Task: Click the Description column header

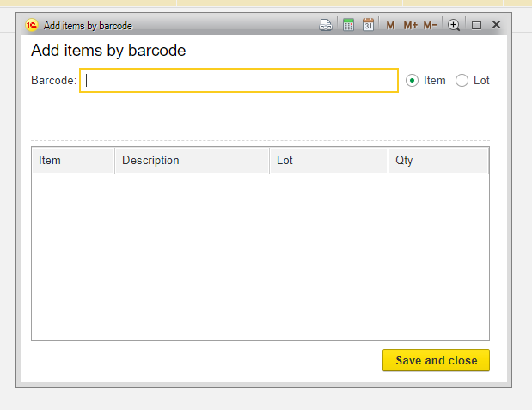Action: [192, 161]
